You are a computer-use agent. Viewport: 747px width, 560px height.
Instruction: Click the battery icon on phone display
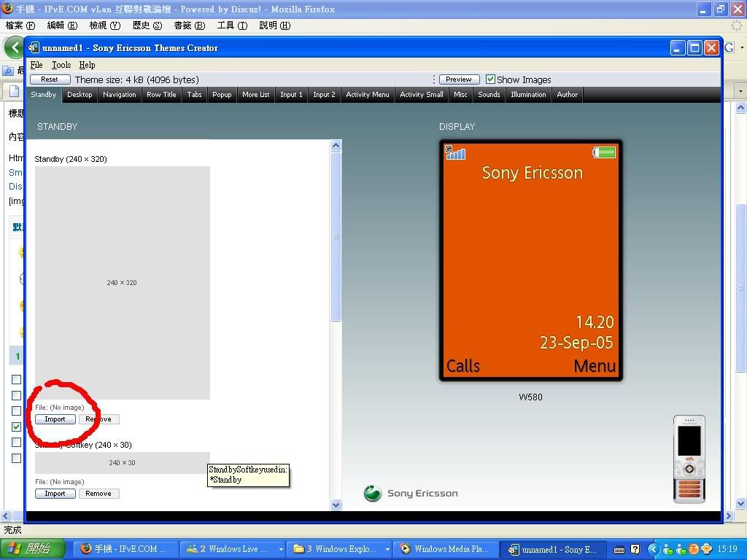coord(604,152)
